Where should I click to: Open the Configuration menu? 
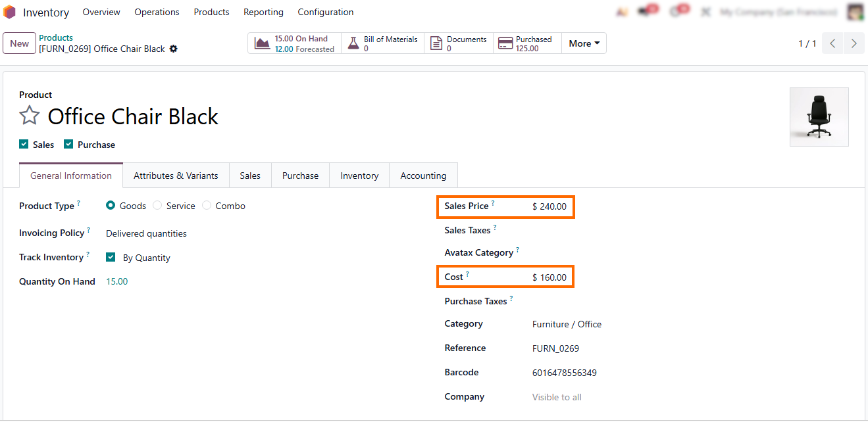click(325, 12)
